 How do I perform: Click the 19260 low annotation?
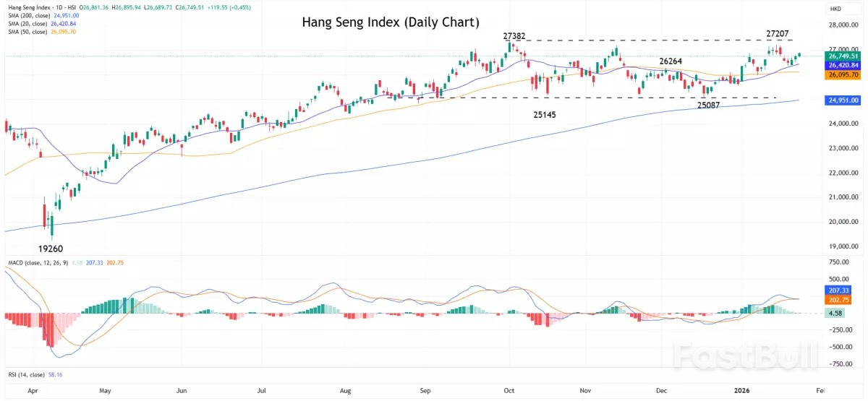pyautogui.click(x=51, y=249)
